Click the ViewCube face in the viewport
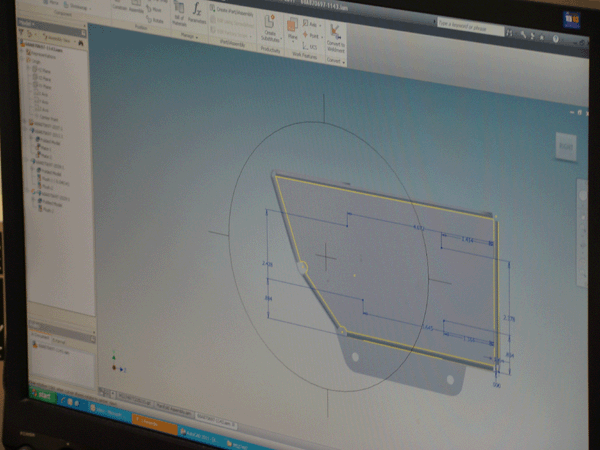 (x=565, y=146)
